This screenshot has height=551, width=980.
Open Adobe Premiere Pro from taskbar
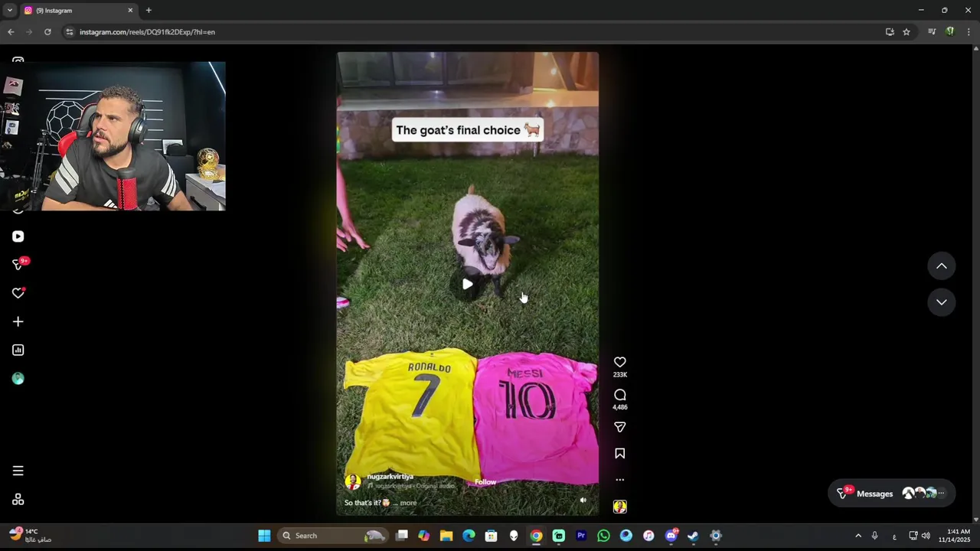(581, 536)
